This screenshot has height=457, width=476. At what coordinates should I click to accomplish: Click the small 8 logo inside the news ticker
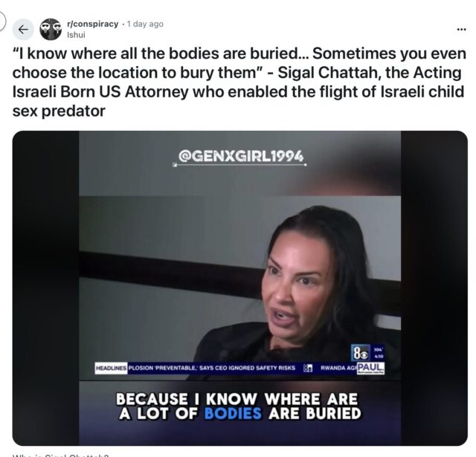coord(308,368)
